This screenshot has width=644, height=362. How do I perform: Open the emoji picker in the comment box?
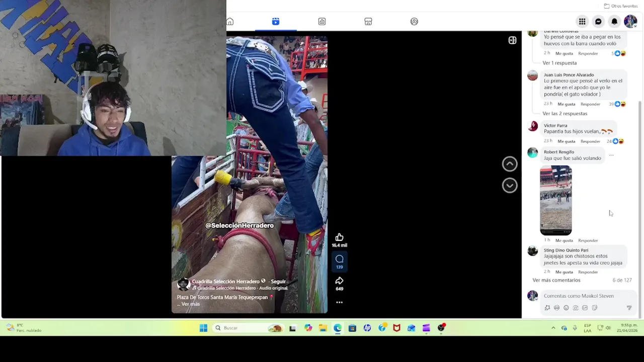point(566,308)
